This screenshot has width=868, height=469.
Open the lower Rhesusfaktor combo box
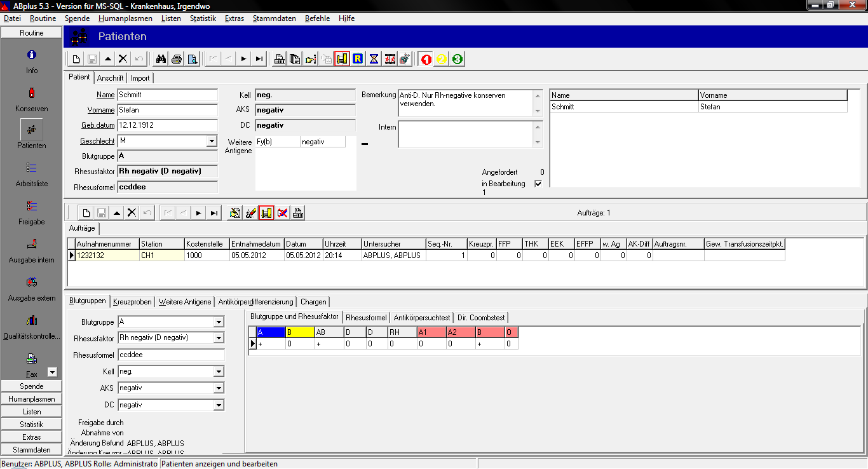[219, 338]
